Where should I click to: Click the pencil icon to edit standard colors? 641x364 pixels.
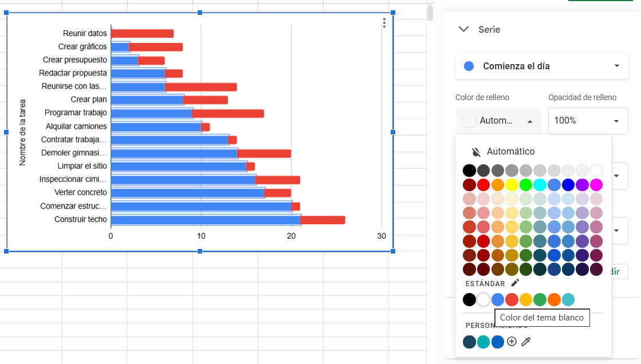[515, 283]
